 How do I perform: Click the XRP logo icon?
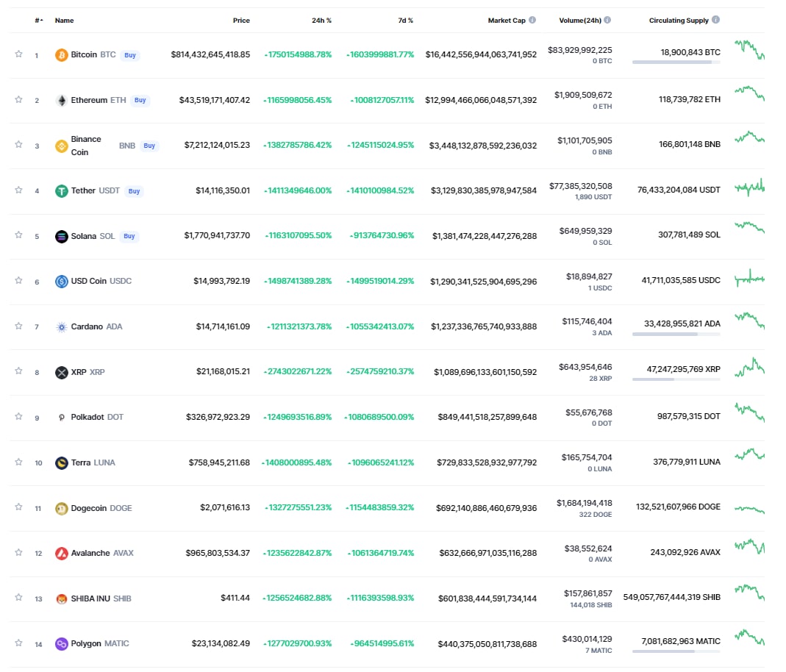pos(61,372)
